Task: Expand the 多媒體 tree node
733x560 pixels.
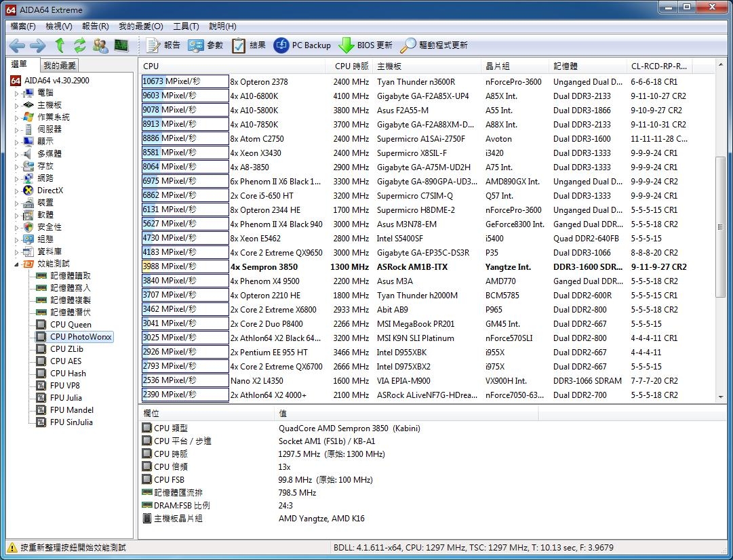Action: (x=17, y=154)
